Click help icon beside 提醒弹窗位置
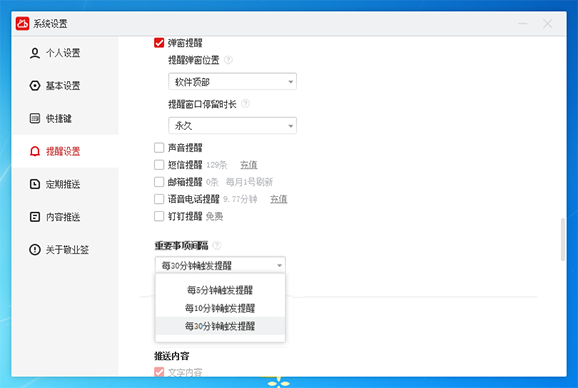The image size is (578, 388). click(229, 60)
